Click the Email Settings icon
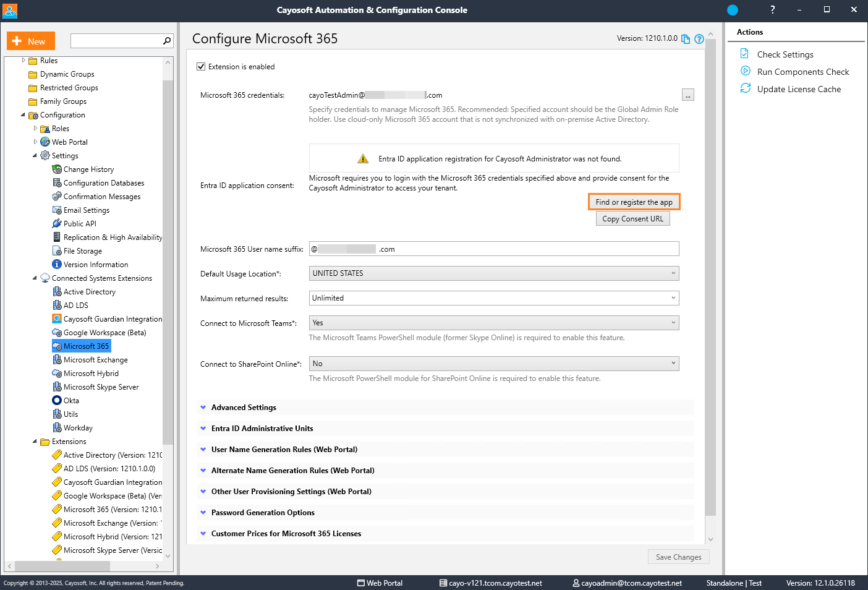This screenshot has height=590, width=868. (57, 210)
